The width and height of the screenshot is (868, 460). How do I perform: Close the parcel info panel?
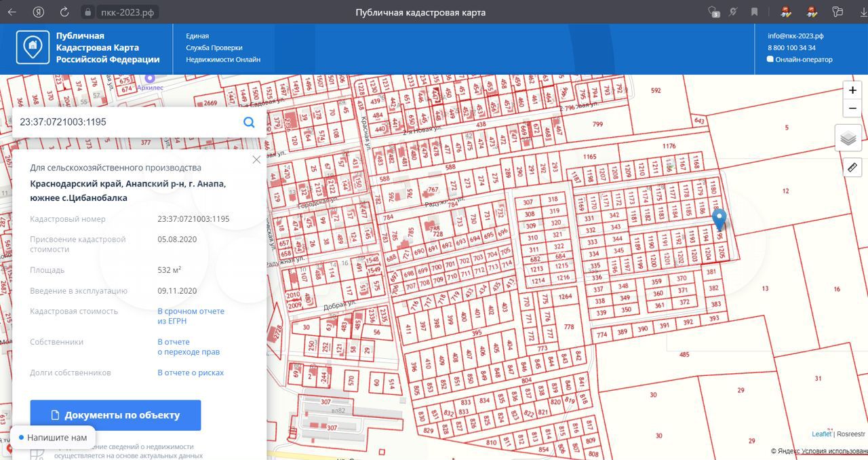[256, 160]
